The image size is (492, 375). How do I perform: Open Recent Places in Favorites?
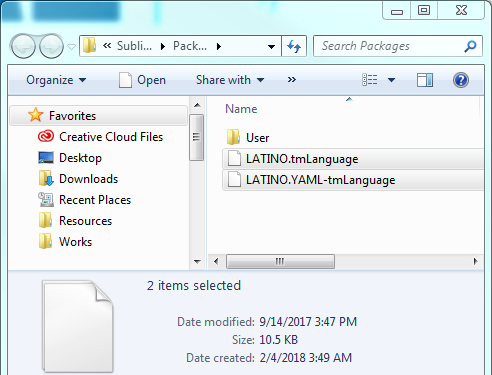pyautogui.click(x=95, y=200)
